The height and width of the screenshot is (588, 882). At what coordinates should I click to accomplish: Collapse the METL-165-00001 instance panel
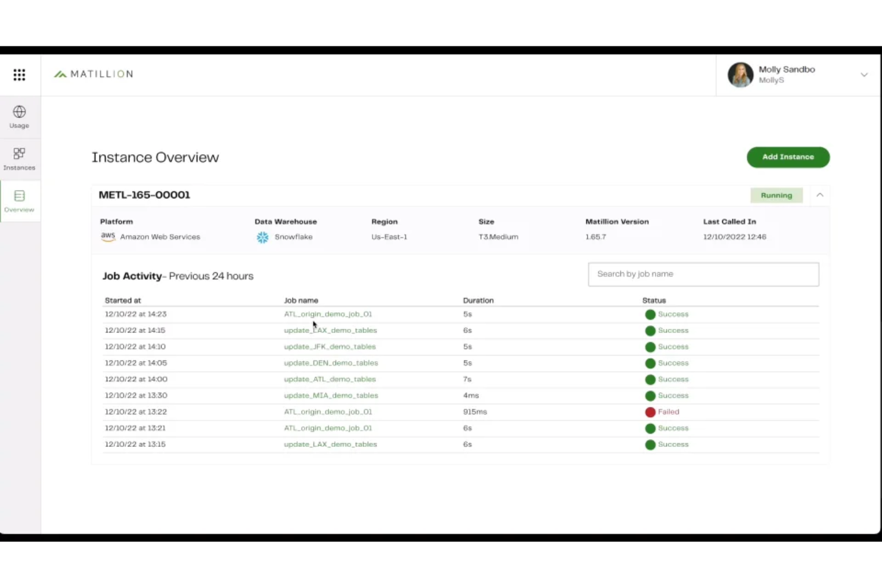pyautogui.click(x=820, y=195)
